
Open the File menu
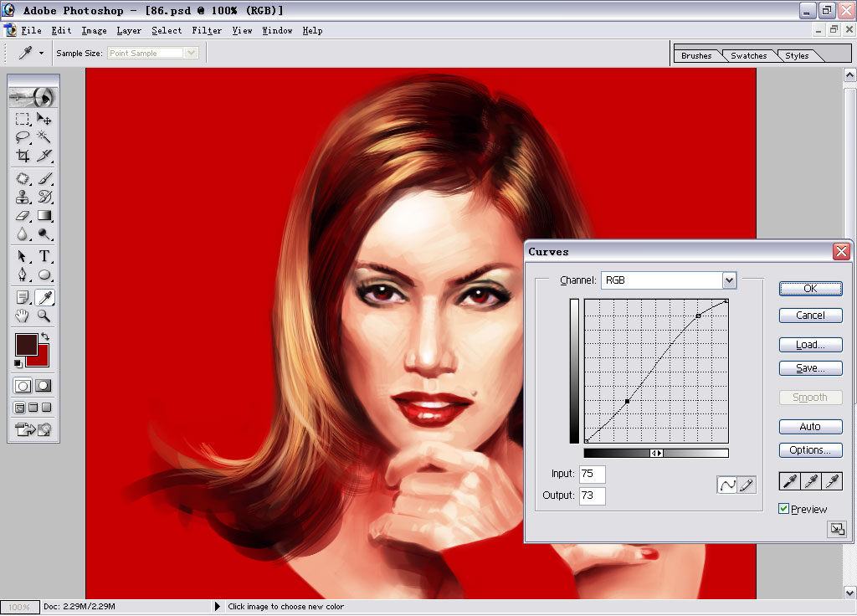pos(31,31)
